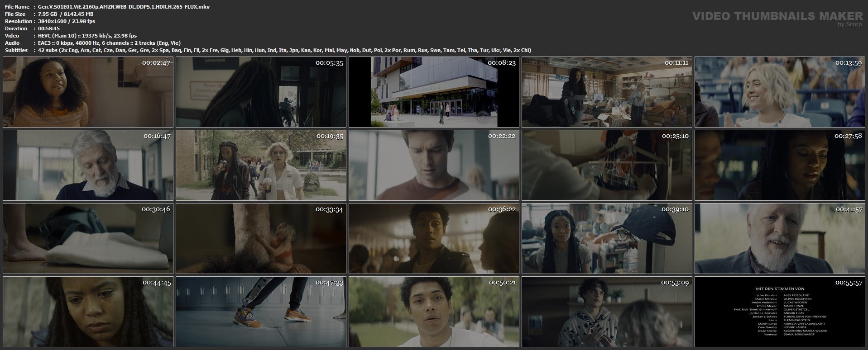Select the 00:13:59 stadium thumbnail
The width and height of the screenshot is (868, 350).
tap(780, 92)
